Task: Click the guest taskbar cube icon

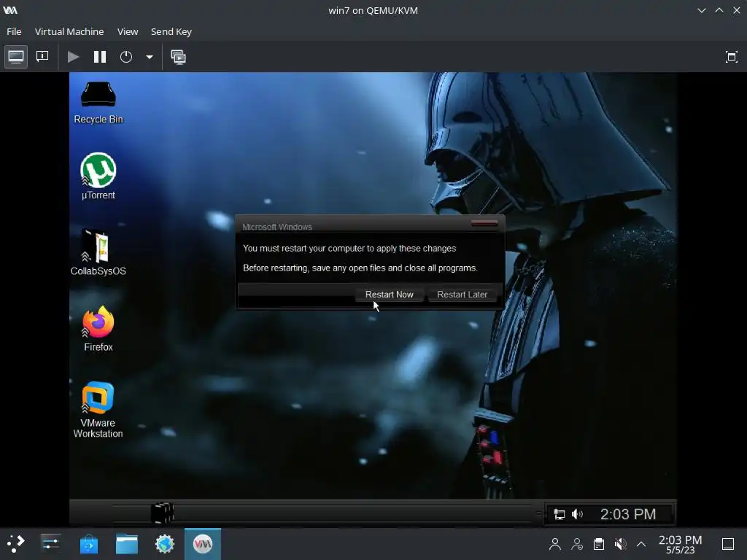Action: [x=163, y=513]
